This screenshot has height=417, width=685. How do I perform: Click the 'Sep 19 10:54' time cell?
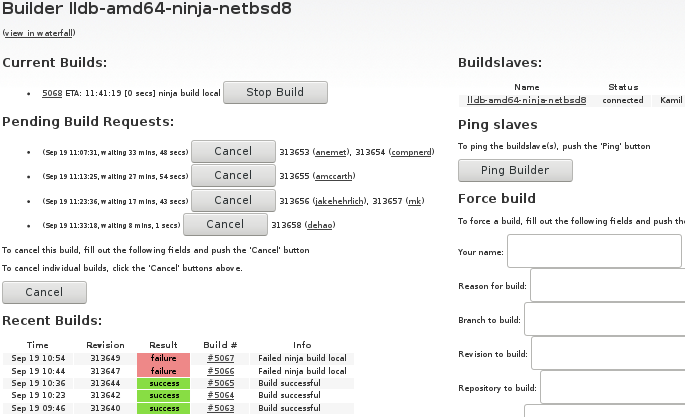pyautogui.click(x=38, y=358)
